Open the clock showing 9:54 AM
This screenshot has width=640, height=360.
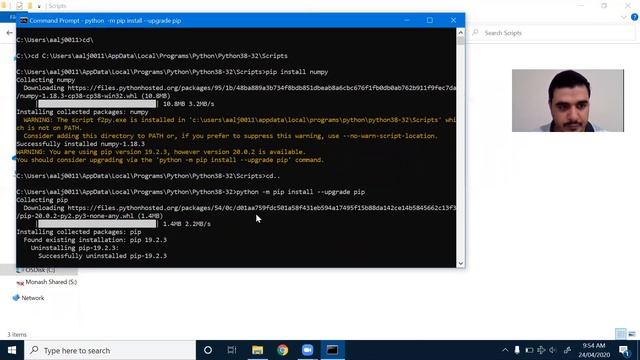594,350
